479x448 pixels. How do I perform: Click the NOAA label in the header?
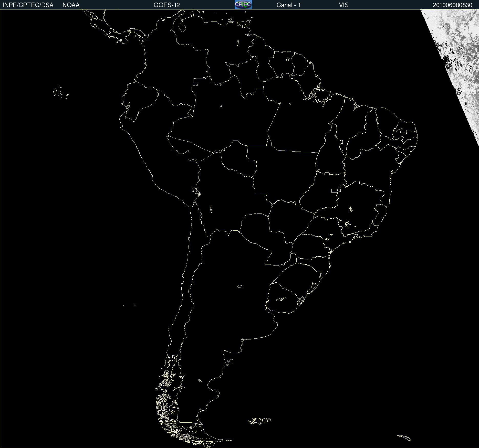click(71, 5)
